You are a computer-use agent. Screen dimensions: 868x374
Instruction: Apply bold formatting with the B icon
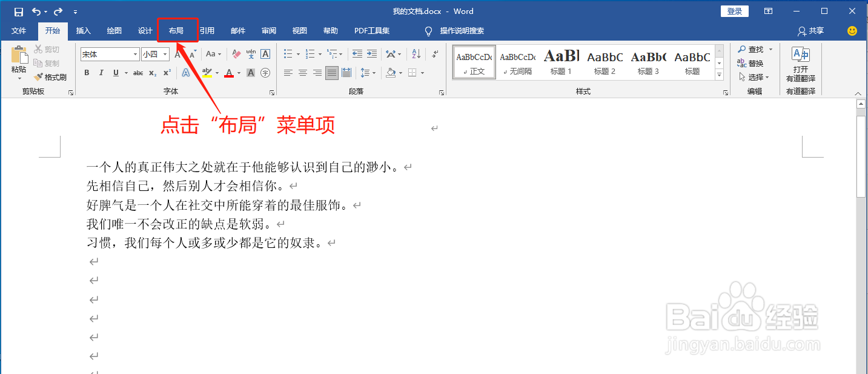pyautogui.click(x=86, y=73)
